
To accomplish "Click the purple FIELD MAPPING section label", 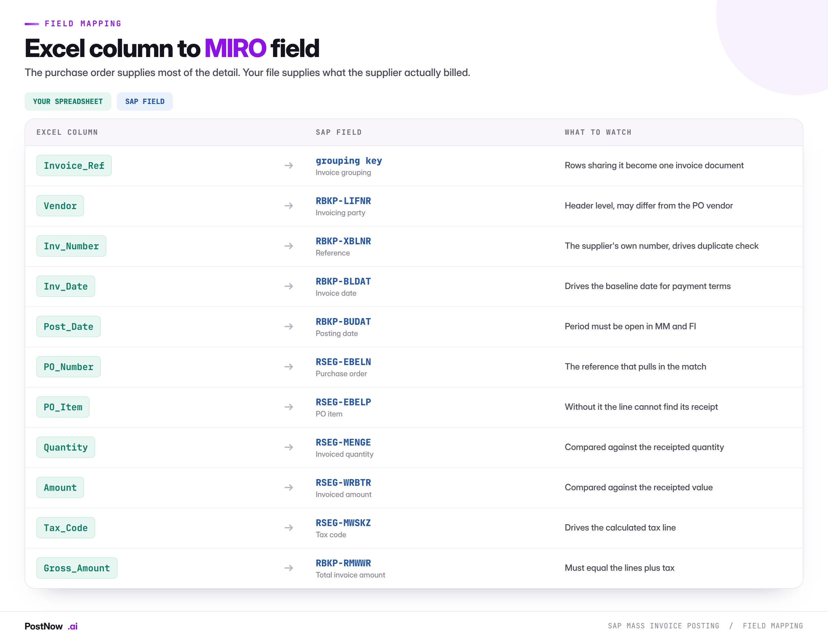I will tap(83, 23).
